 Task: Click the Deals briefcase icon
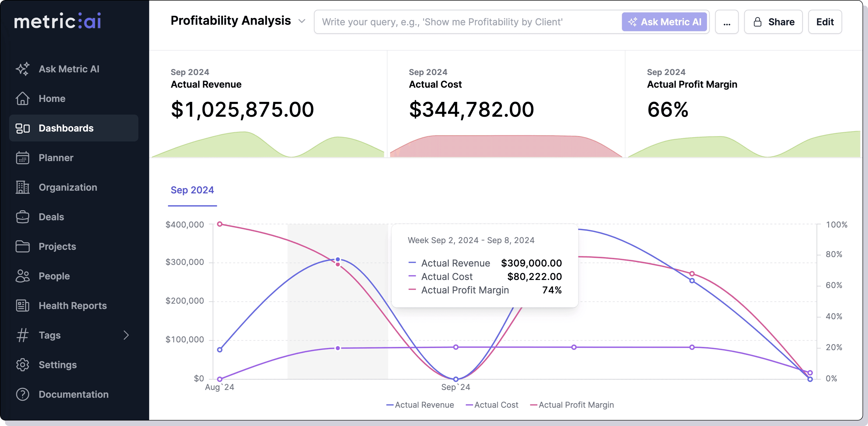[x=23, y=217]
